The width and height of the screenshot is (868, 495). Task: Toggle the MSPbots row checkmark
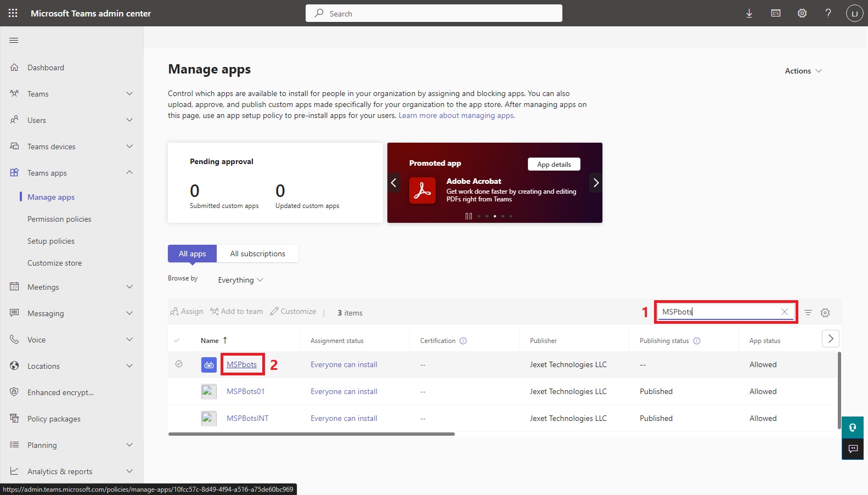tap(179, 364)
